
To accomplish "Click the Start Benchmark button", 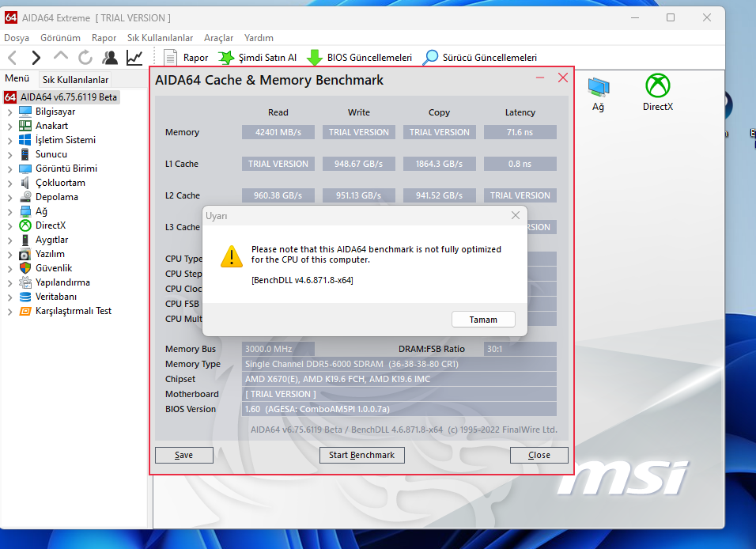I will click(x=361, y=455).
